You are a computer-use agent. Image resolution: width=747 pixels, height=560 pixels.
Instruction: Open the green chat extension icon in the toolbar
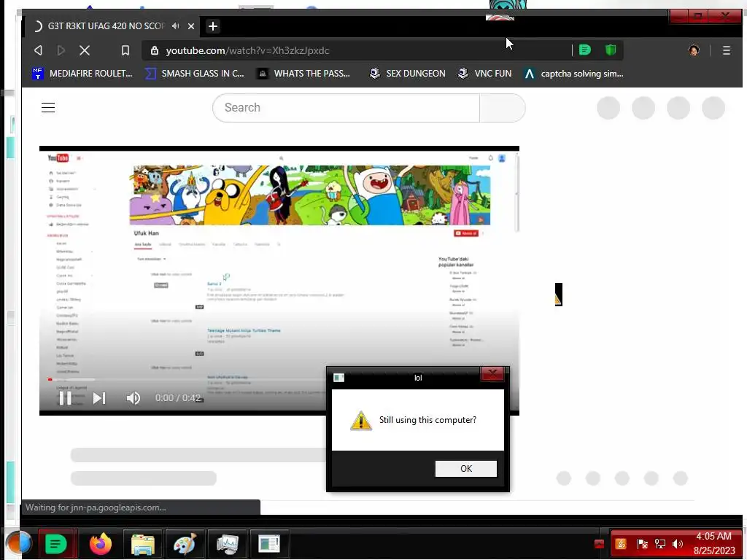(584, 50)
